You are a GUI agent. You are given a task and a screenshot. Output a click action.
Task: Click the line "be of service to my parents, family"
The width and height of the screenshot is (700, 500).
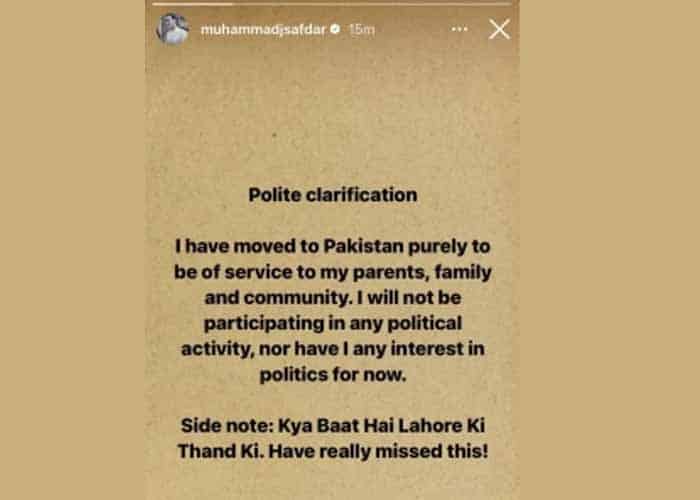click(x=332, y=272)
